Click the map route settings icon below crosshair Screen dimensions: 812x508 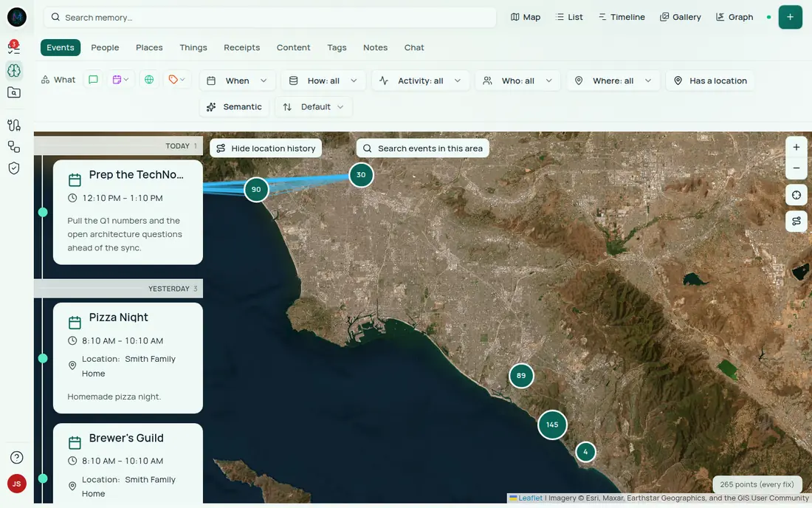click(796, 221)
